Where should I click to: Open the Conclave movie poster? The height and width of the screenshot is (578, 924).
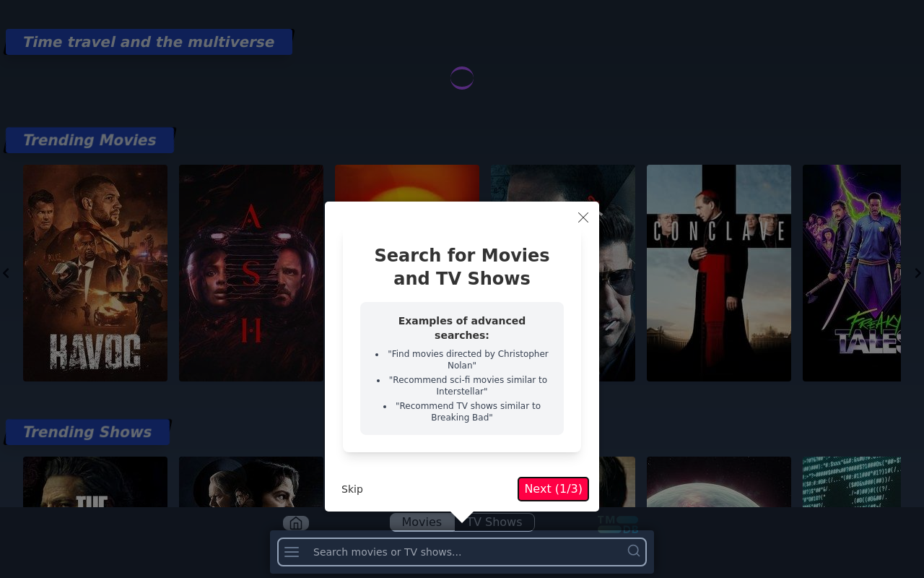coord(719,273)
